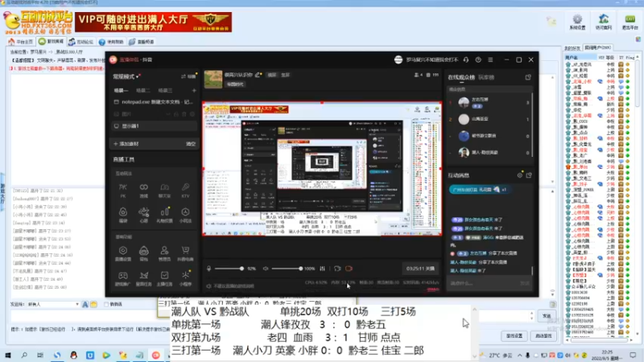Viewport: 644px width, 362px height.
Task: Click the 切换 switch button beside 常规模式
Action: pyautogui.click(x=188, y=76)
